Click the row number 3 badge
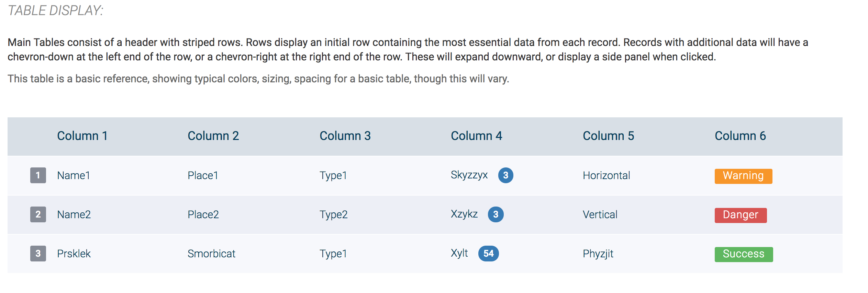868x293 pixels. 38,254
